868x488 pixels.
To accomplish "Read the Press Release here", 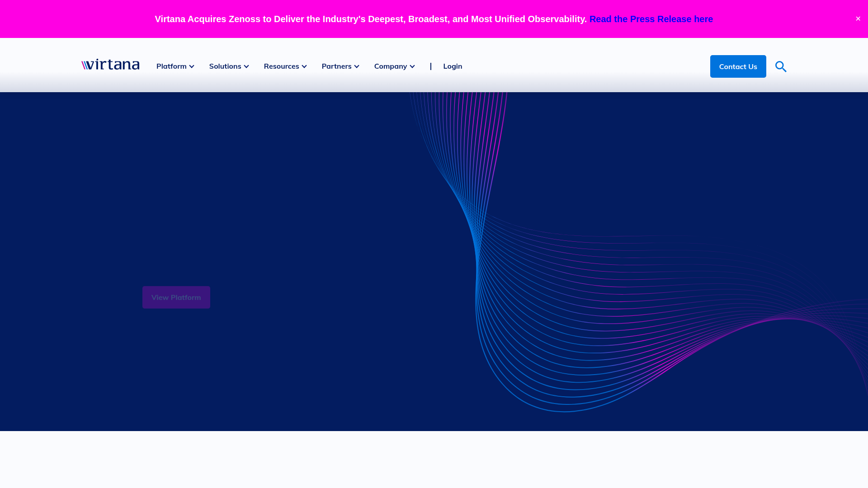I will [651, 19].
